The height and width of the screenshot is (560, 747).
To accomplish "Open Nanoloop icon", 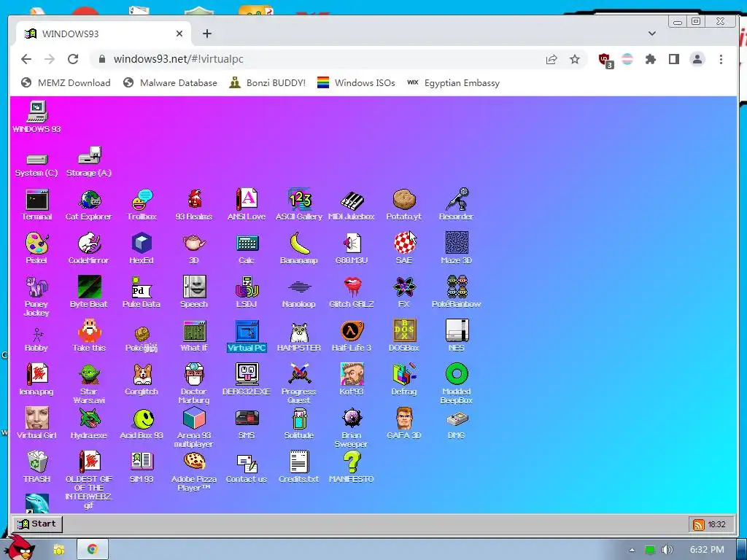I will pyautogui.click(x=298, y=292).
